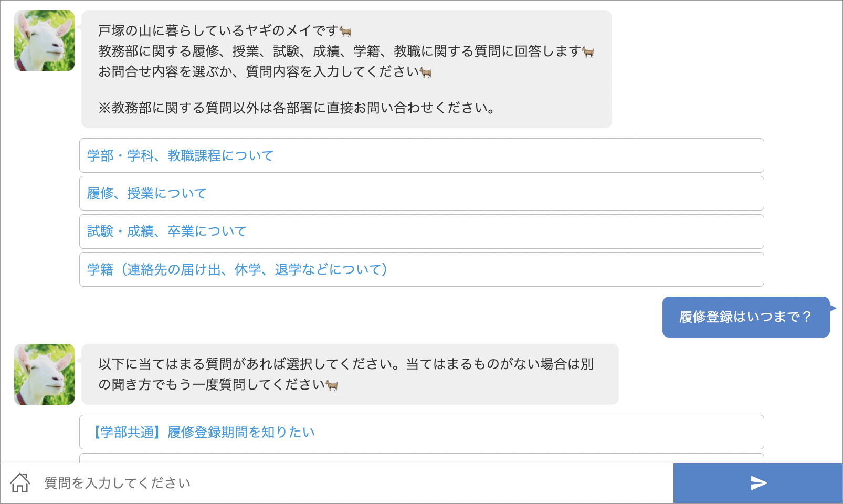
Task: Click the partially visible option at the bottom of the list
Action: click(x=421, y=458)
